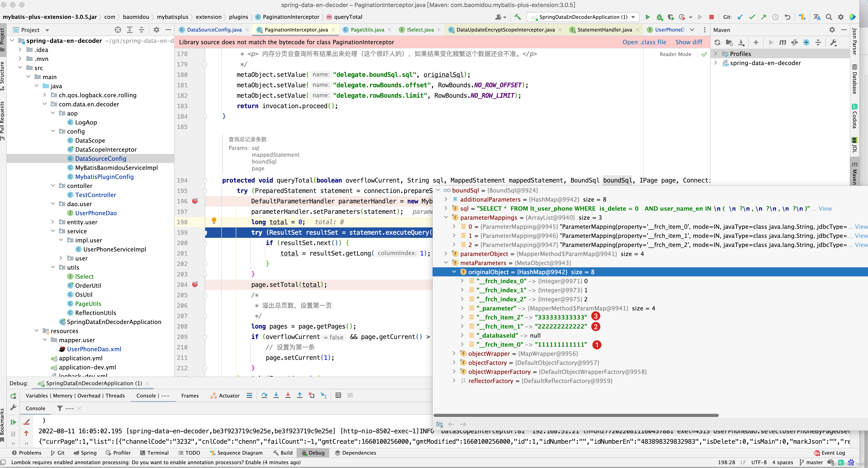Show Git history clock icon
The height and width of the screenshot is (468, 868).
click(775, 17)
